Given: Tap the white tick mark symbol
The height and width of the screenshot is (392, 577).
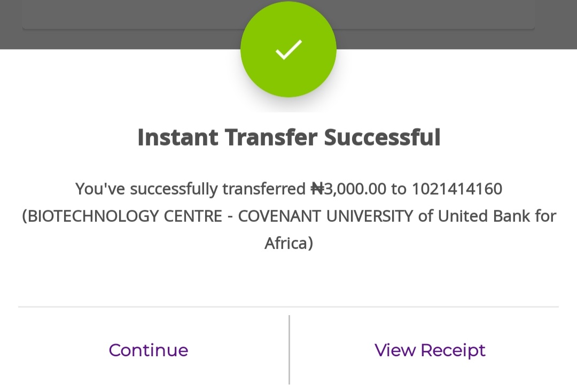Looking at the screenshot, I should point(288,50).
